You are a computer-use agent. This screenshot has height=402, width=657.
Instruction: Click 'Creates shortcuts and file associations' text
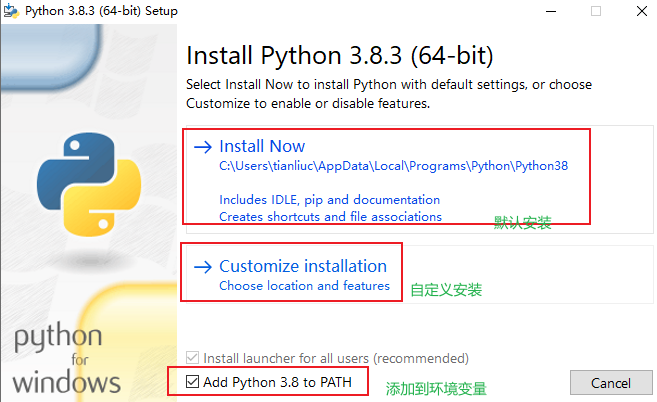click(330, 217)
